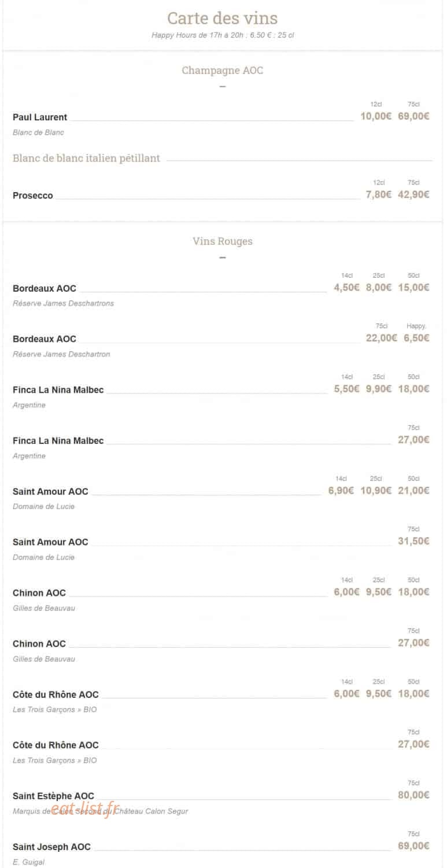The height and width of the screenshot is (868, 447).
Task: Select the E. Guigal producer description
Action: coord(28,862)
